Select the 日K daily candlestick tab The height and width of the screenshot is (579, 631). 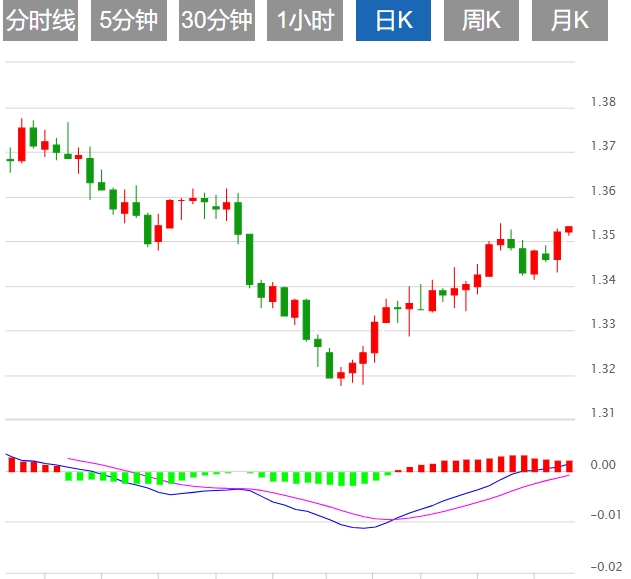393,20
